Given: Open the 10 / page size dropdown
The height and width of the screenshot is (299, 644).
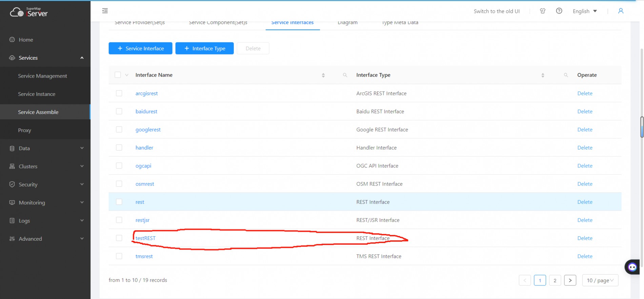Looking at the screenshot, I should coord(600,280).
